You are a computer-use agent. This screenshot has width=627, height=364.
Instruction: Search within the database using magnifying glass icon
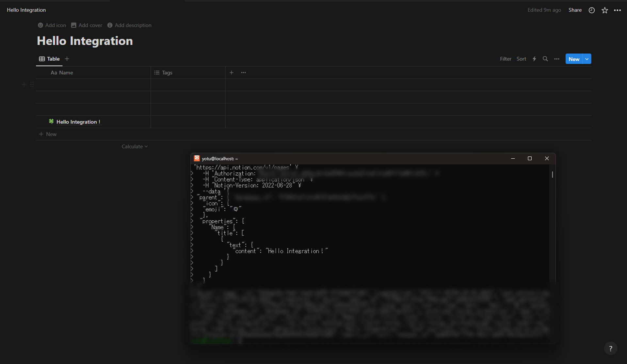[545, 59]
